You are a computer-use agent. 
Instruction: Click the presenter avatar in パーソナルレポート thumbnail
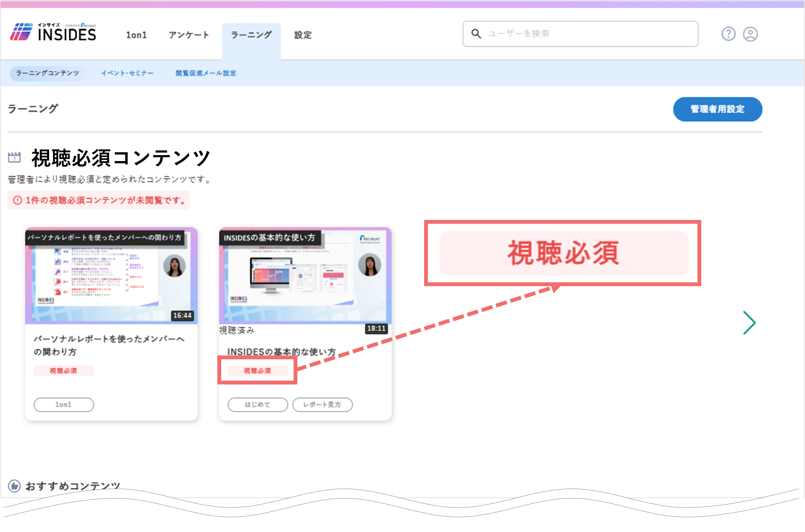[x=174, y=266]
